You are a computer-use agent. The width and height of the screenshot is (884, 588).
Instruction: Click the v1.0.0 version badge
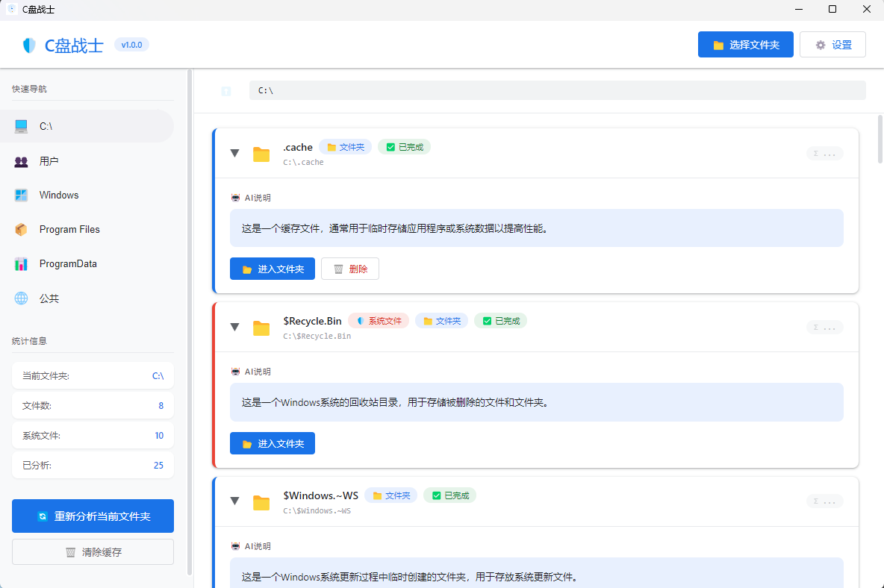(x=131, y=45)
